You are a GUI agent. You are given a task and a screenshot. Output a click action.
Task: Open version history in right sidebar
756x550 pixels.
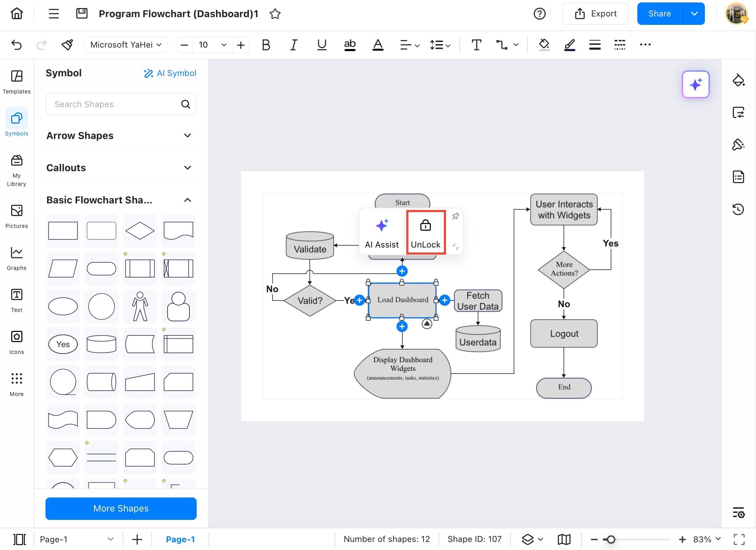pyautogui.click(x=738, y=209)
